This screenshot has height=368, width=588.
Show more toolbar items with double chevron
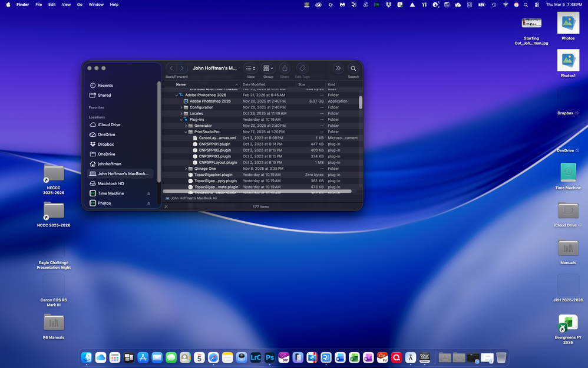tap(338, 68)
